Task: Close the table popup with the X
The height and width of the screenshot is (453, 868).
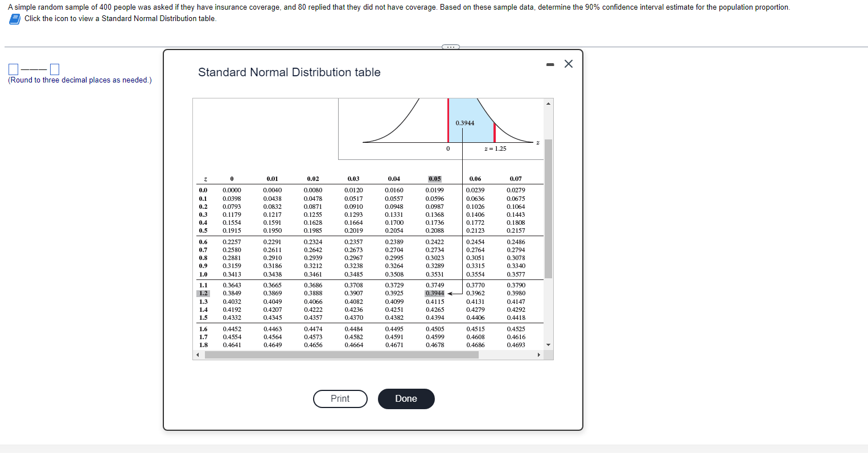Action: [x=568, y=64]
